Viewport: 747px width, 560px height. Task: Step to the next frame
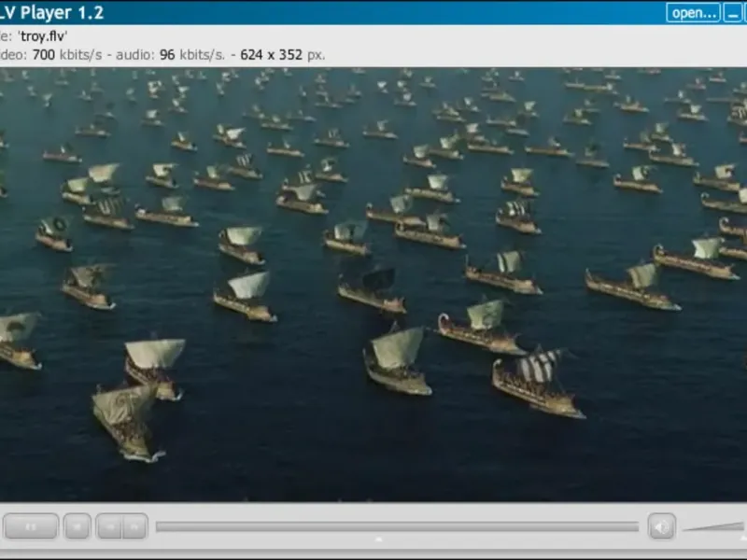(x=134, y=526)
